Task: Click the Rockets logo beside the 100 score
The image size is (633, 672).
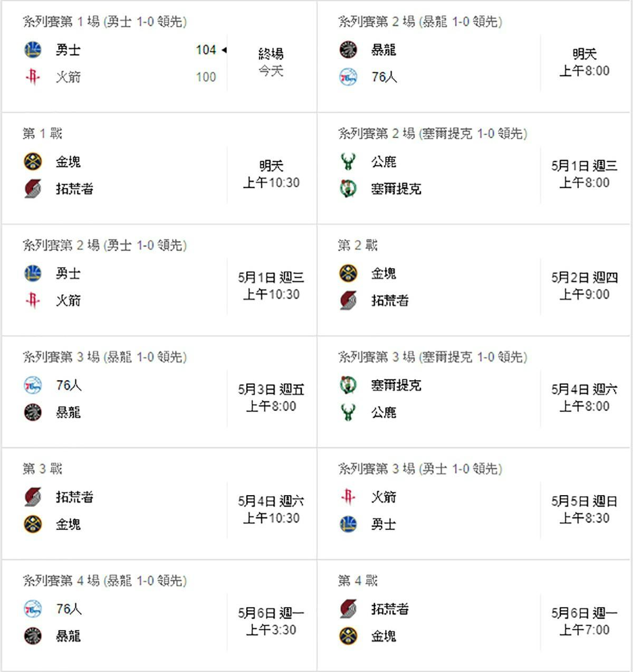Action: click(33, 77)
